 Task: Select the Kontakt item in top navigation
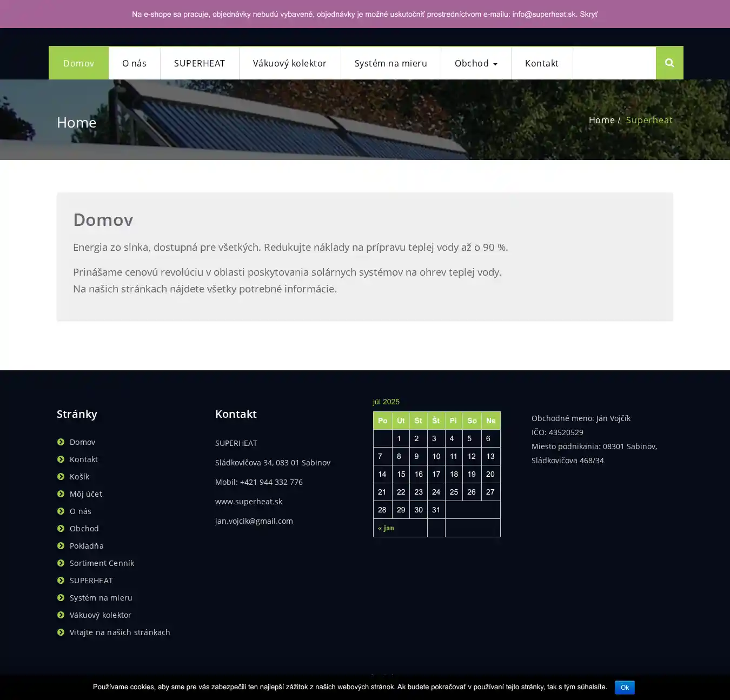(541, 63)
